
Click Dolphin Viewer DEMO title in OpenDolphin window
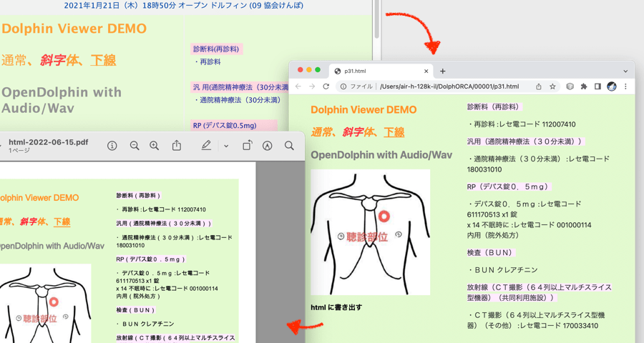pos(74,29)
